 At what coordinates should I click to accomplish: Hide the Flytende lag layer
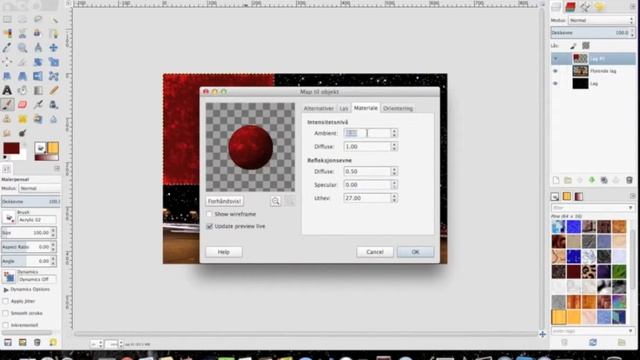click(x=555, y=71)
